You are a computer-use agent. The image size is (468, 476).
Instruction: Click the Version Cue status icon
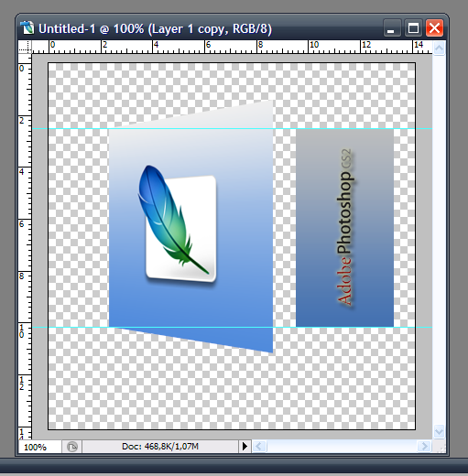point(72,447)
